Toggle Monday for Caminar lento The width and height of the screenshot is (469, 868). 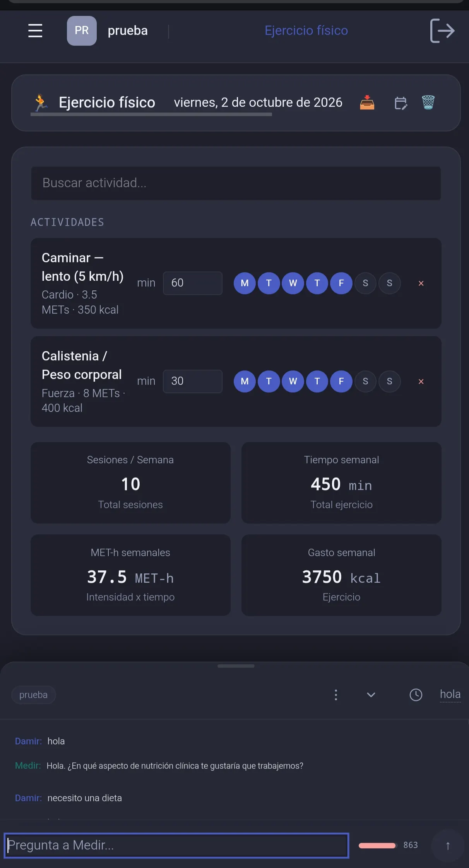pos(245,283)
